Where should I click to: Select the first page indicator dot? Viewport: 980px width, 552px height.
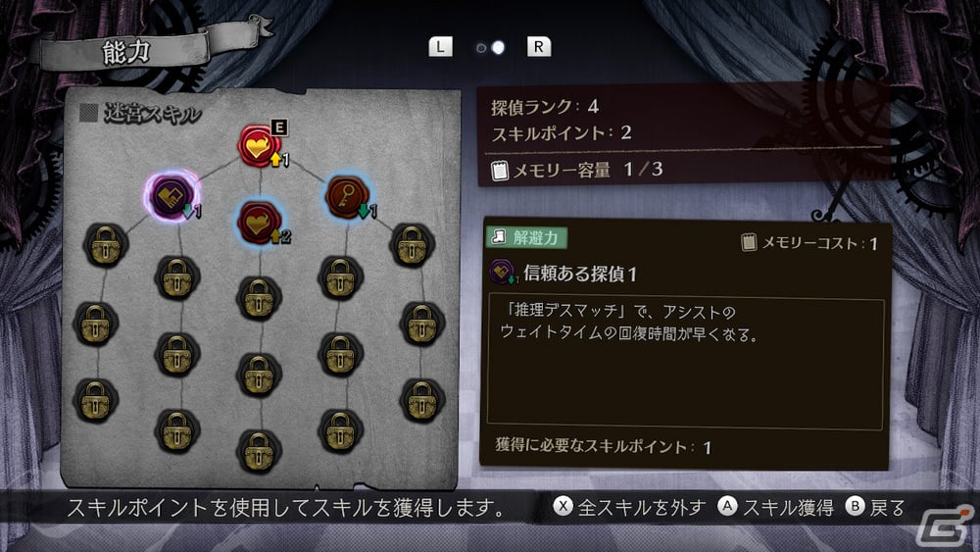pos(480,48)
